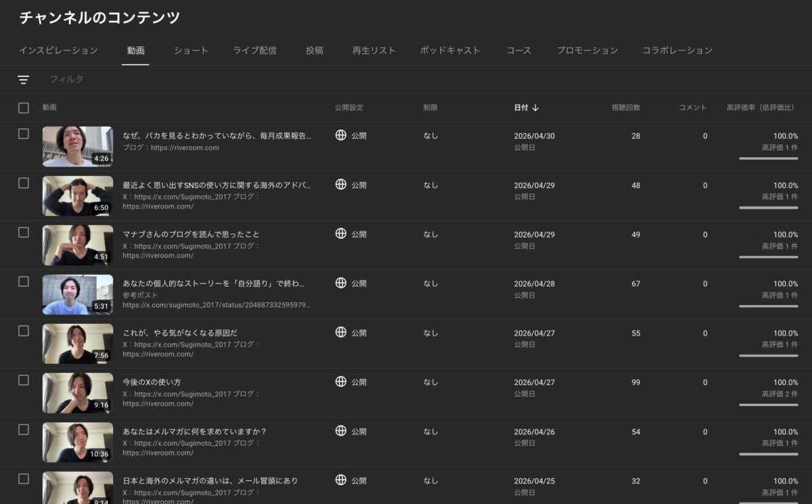Click the globe icon for 「マナブさんのブログを読んで思ったこと」
This screenshot has width=812, height=504.
click(x=340, y=233)
